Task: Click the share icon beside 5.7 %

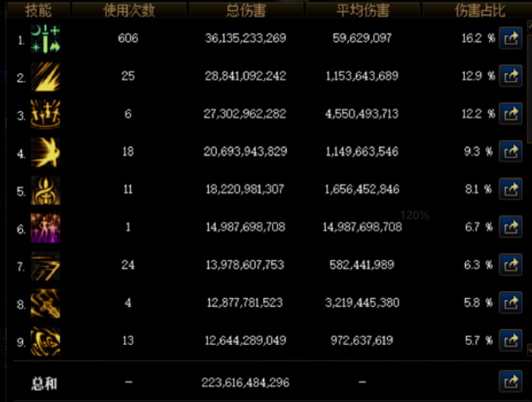Action: point(511,340)
